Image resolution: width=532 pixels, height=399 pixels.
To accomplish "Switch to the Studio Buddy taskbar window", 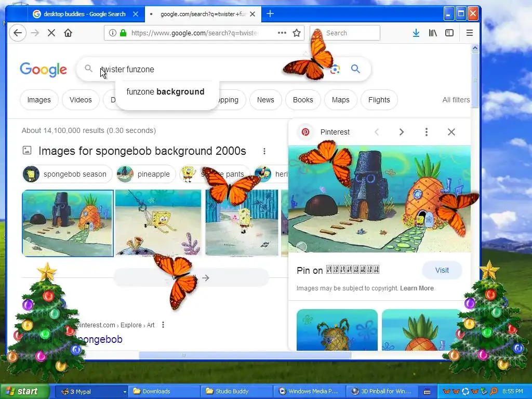I will pos(237,392).
